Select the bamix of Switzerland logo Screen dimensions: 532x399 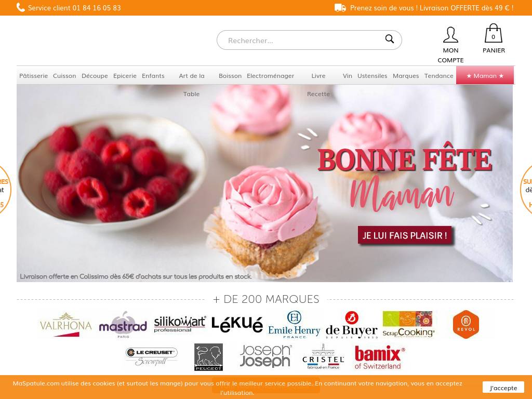380,357
